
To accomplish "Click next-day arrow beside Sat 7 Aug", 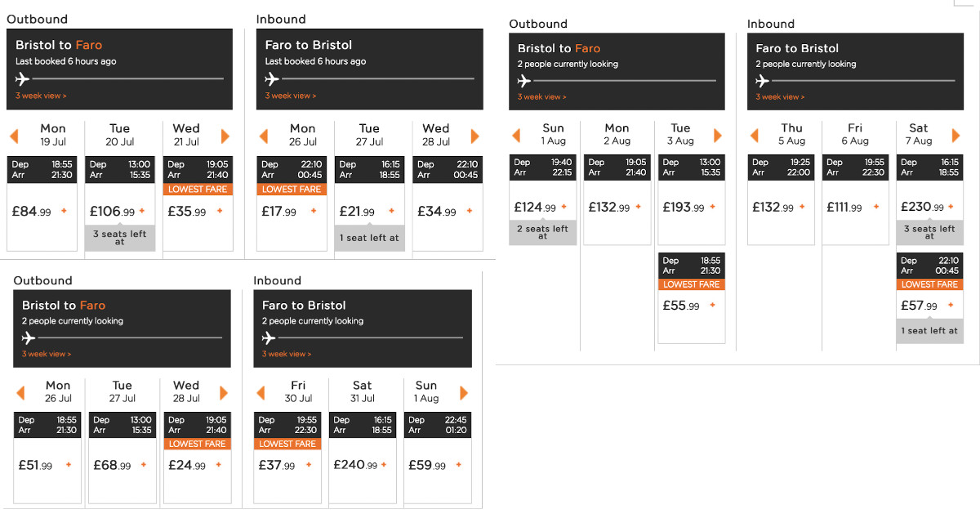I will click(x=956, y=135).
